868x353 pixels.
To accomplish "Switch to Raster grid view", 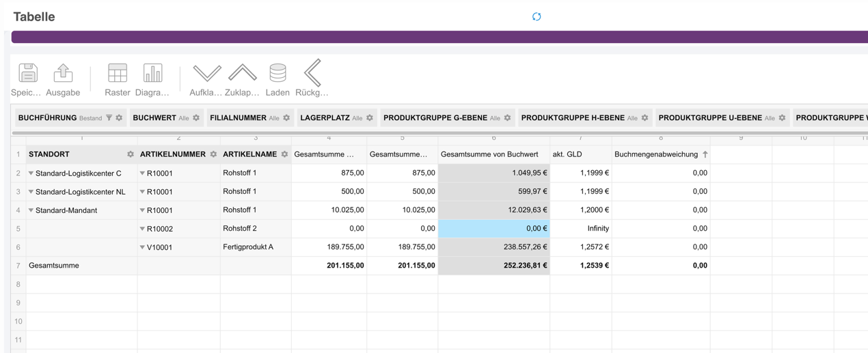I will coord(118,73).
